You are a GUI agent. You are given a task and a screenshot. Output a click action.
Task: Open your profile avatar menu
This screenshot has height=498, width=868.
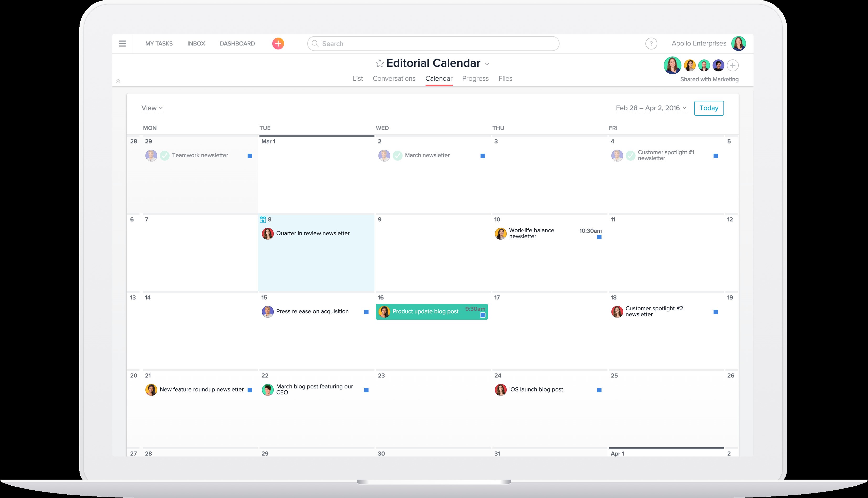pos(739,43)
